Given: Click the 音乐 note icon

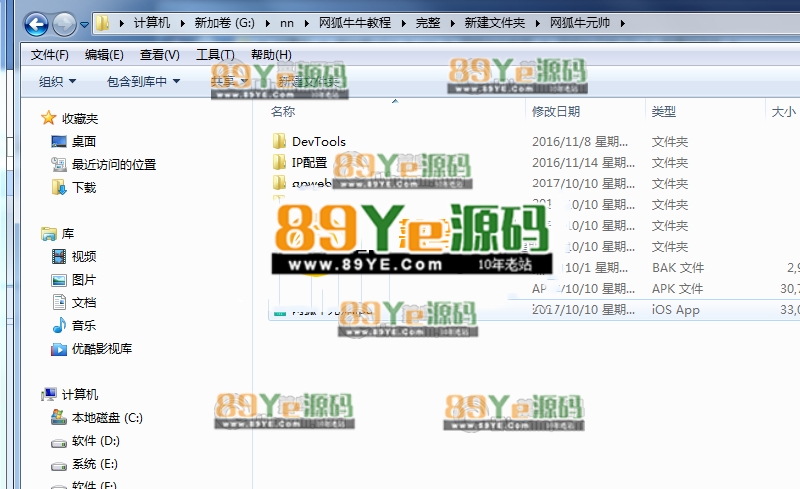Looking at the screenshot, I should click(x=59, y=325).
